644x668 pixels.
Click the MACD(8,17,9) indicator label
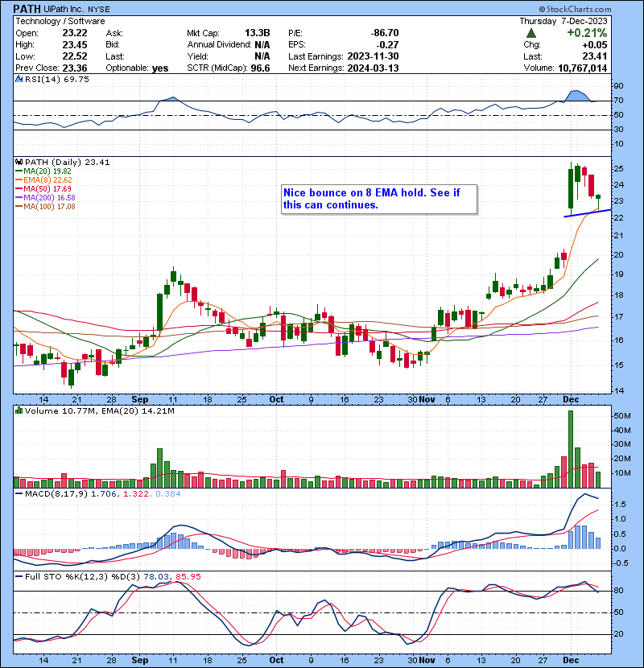56,494
